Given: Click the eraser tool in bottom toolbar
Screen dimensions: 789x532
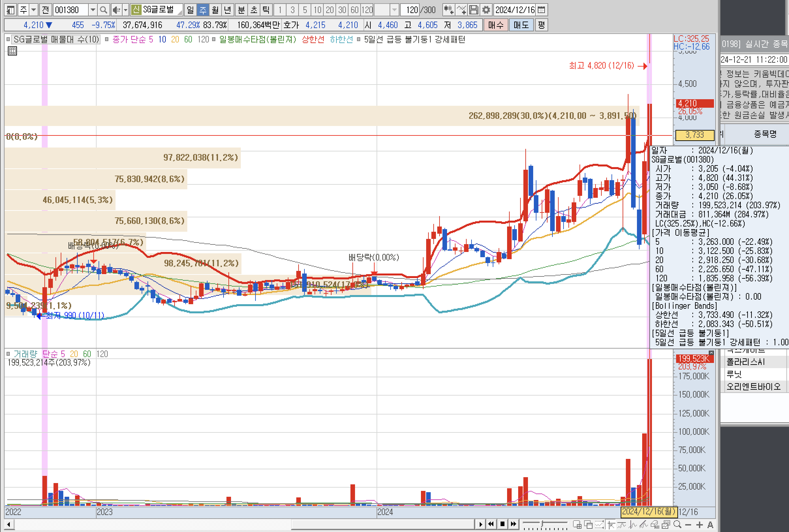Looking at the screenshot, I should [654, 524].
